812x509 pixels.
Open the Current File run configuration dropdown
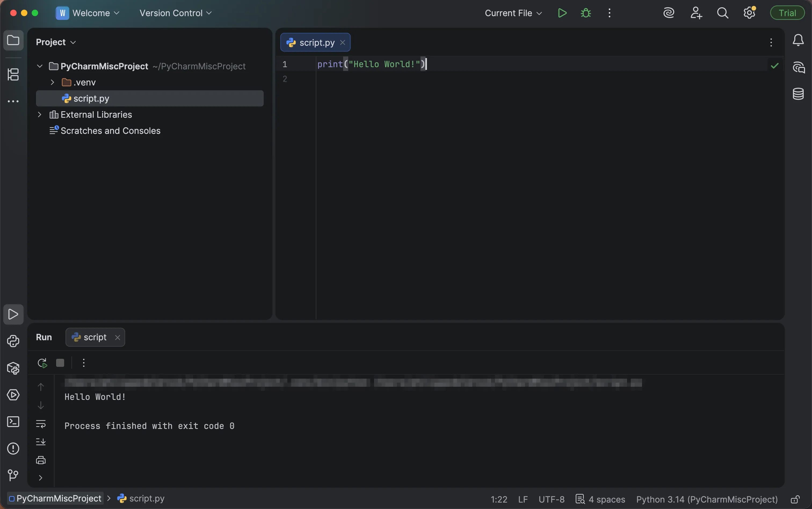pos(513,13)
